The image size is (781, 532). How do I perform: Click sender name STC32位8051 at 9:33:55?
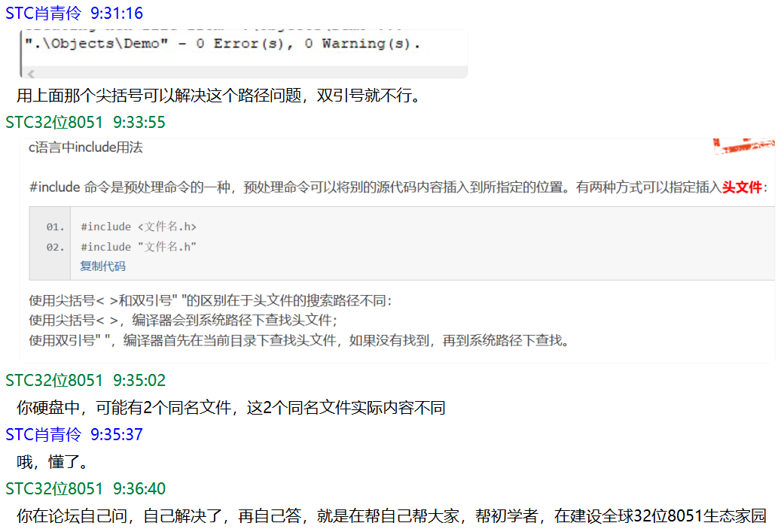click(53, 123)
